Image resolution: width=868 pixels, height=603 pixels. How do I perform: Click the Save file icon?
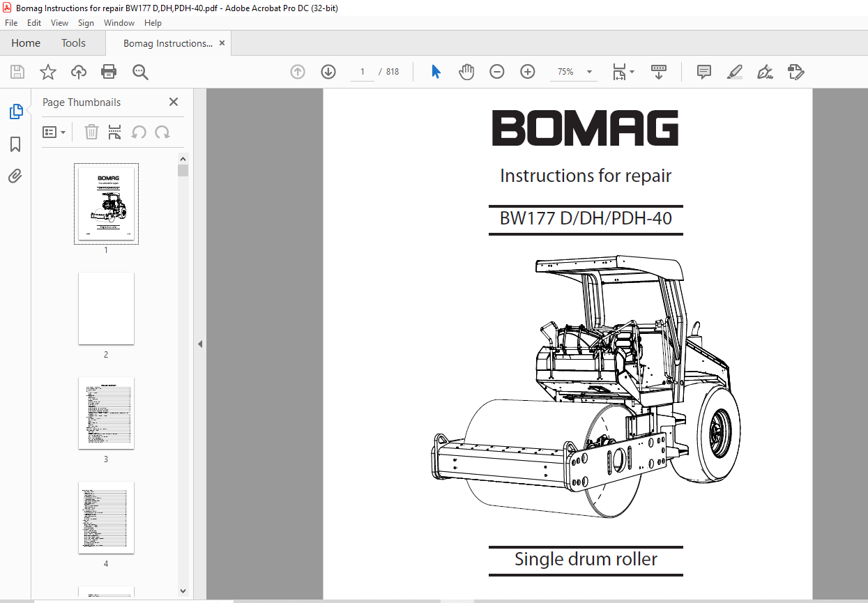pos(17,72)
